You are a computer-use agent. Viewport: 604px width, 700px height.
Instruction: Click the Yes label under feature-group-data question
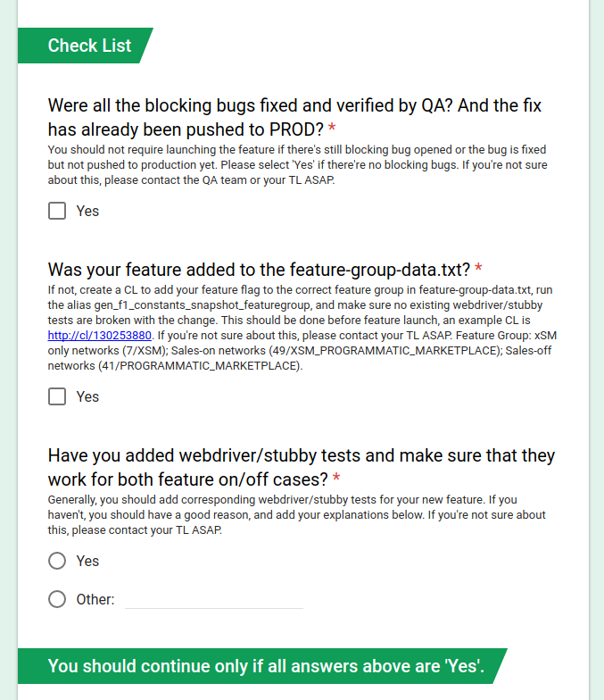pos(87,396)
